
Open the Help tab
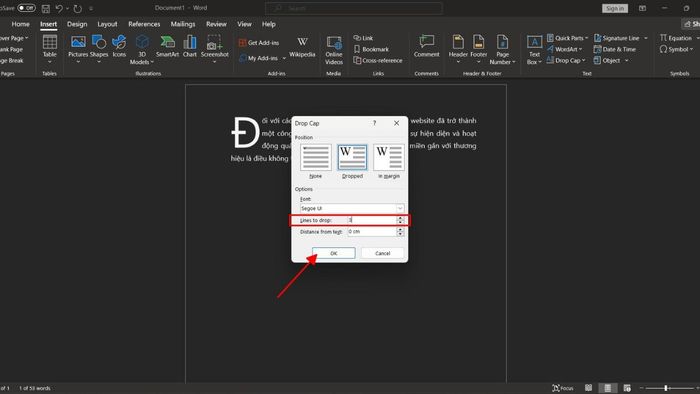[x=268, y=24]
